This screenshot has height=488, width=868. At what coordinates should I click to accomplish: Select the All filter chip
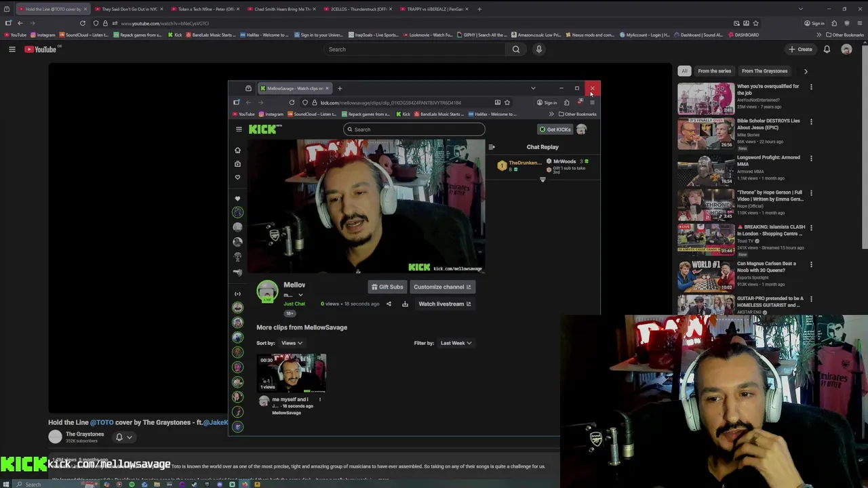684,71
